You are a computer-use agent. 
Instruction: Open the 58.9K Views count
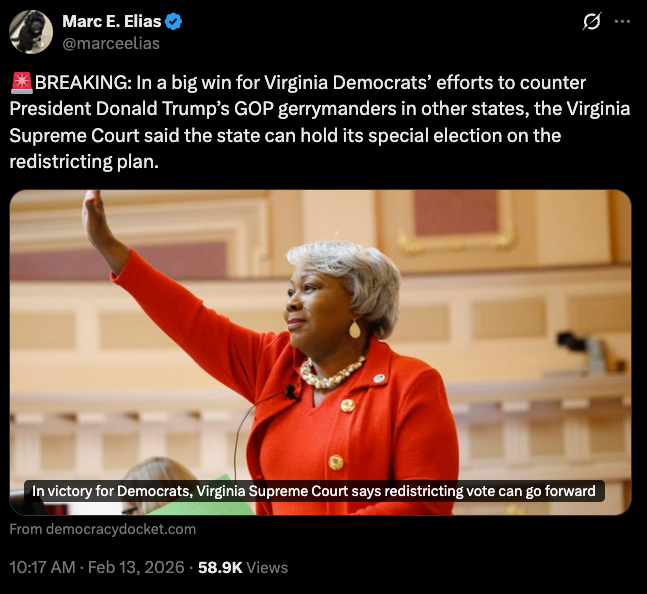(243, 568)
